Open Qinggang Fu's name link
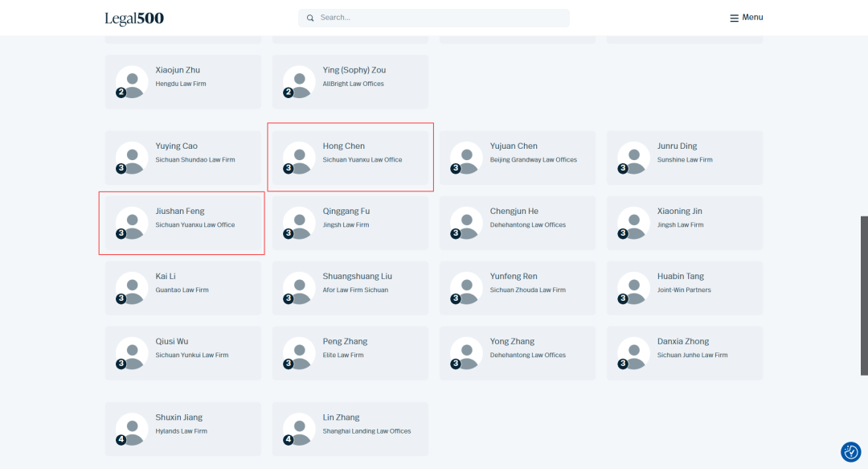The width and height of the screenshot is (868, 469). click(x=346, y=212)
